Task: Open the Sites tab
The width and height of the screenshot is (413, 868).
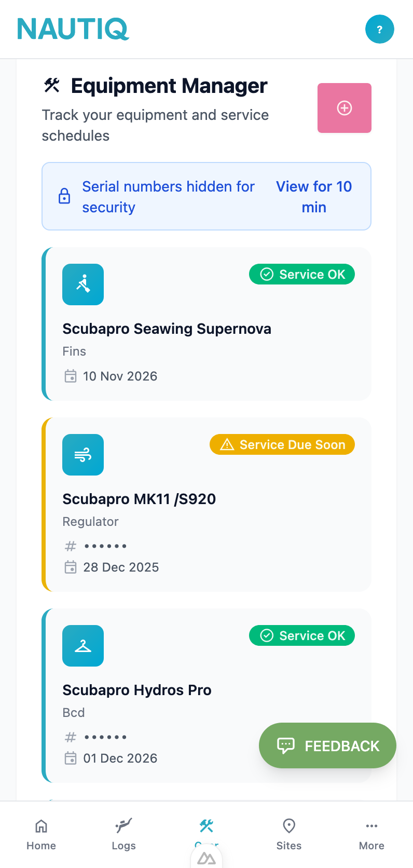Action: tap(289, 834)
